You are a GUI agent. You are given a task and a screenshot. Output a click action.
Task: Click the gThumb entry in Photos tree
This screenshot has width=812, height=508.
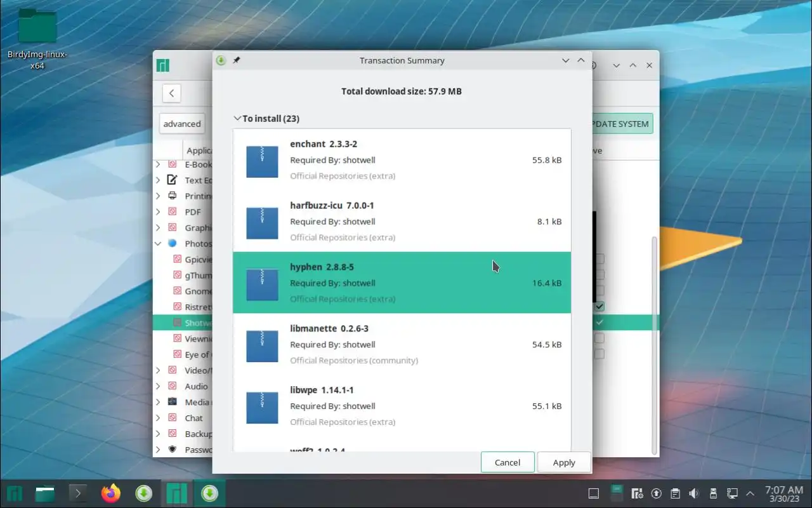(198, 275)
